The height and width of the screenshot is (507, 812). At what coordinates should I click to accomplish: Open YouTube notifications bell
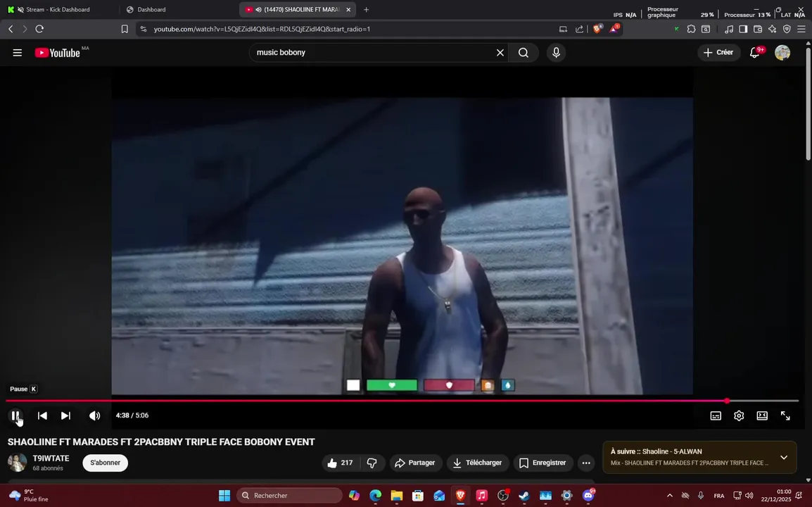coord(755,52)
